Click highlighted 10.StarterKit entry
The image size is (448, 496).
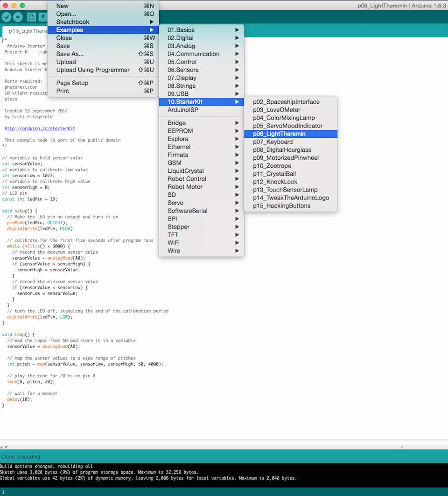pos(202,102)
